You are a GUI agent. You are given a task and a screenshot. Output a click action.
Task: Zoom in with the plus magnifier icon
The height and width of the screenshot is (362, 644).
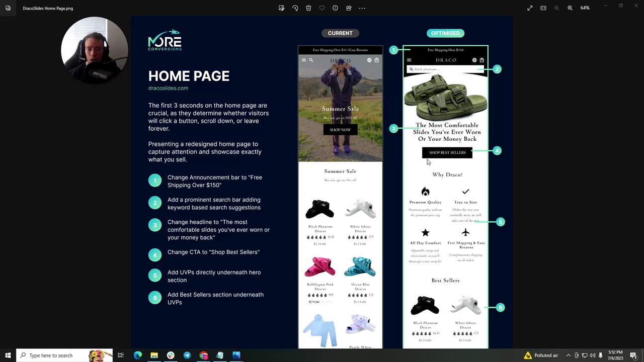pyautogui.click(x=570, y=8)
